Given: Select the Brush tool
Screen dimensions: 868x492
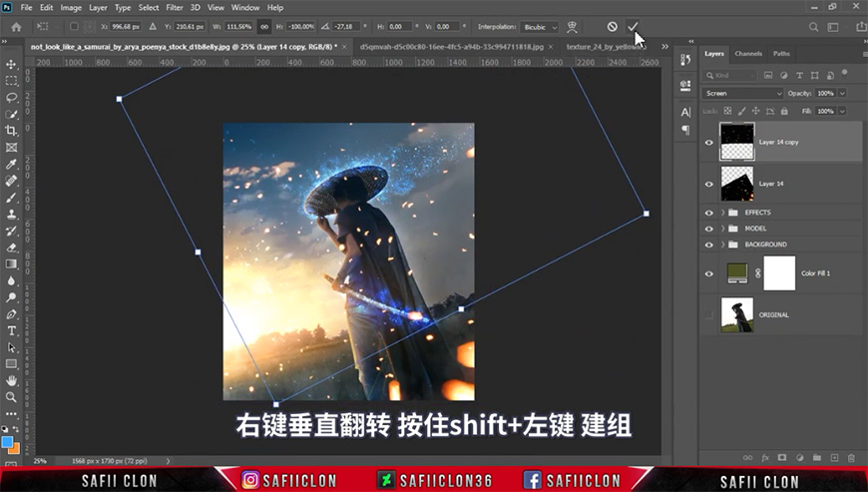Looking at the screenshot, I should click(x=11, y=198).
